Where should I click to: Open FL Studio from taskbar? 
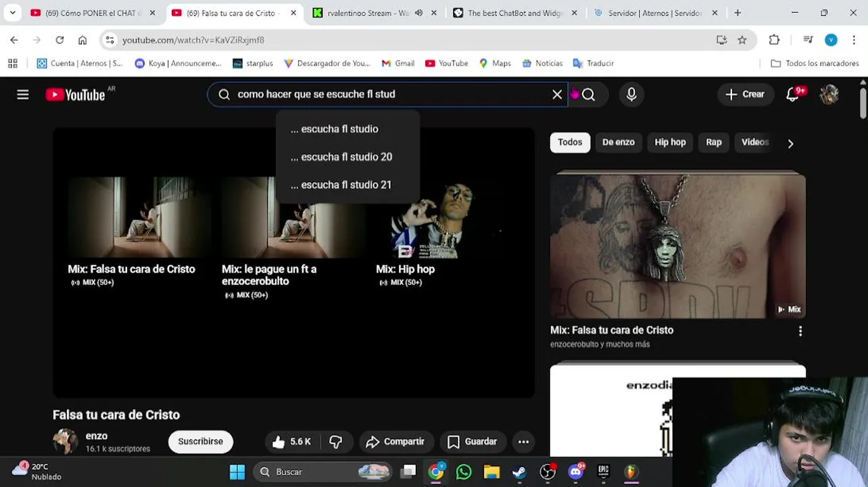pos(631,471)
